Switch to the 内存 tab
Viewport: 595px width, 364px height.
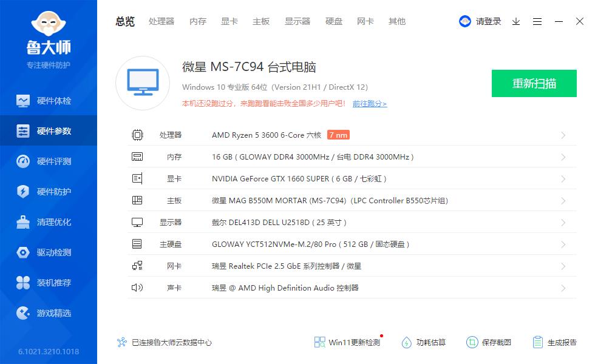coord(198,21)
